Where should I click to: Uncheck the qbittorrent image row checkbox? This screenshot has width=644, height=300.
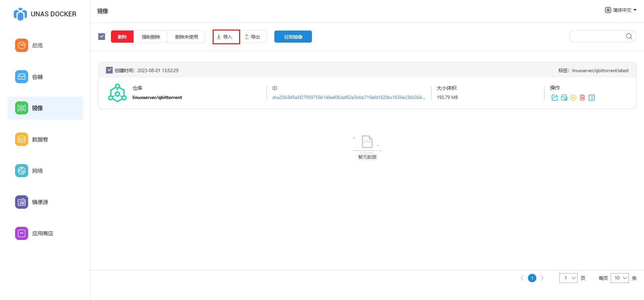click(x=109, y=70)
